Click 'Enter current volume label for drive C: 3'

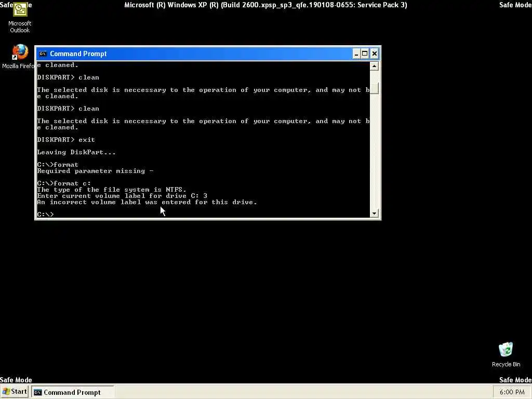coord(122,196)
